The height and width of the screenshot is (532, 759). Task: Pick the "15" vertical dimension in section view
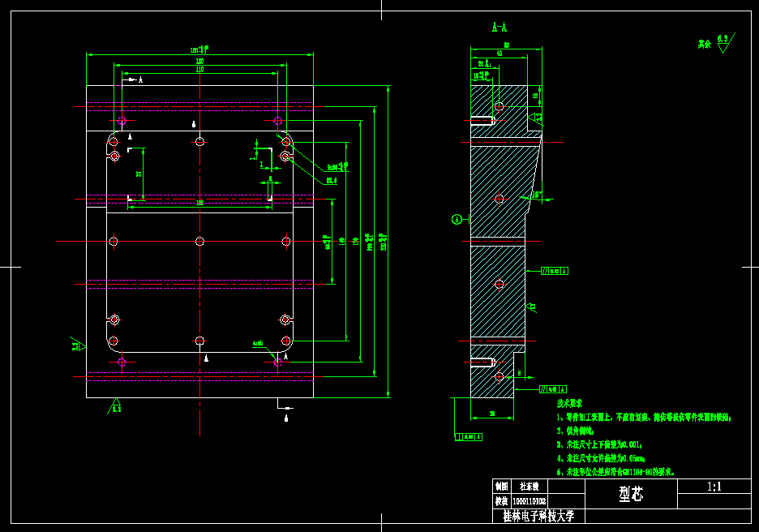pyautogui.click(x=535, y=96)
